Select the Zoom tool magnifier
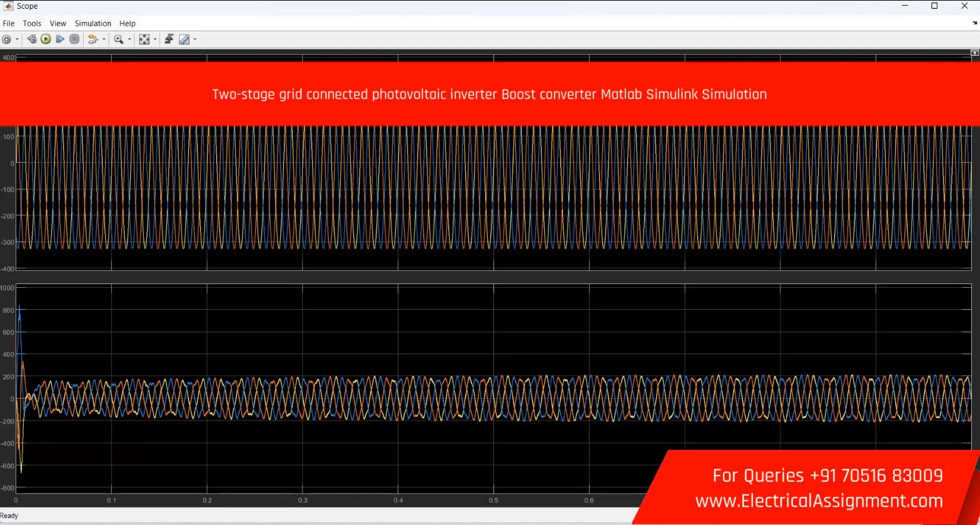The height and width of the screenshot is (525, 980). pyautogui.click(x=118, y=39)
